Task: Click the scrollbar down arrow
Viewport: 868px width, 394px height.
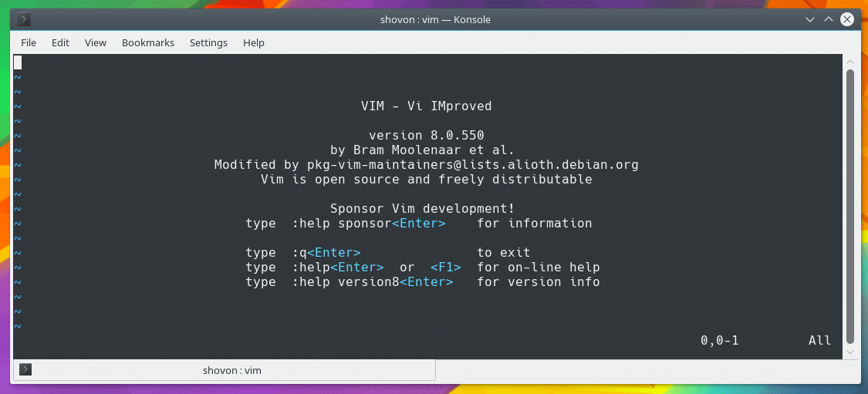Action: tap(851, 352)
